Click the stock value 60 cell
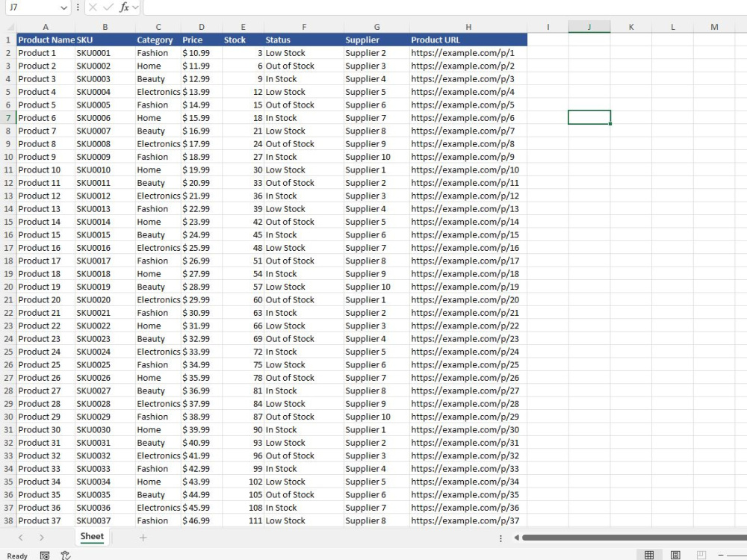 pos(243,299)
